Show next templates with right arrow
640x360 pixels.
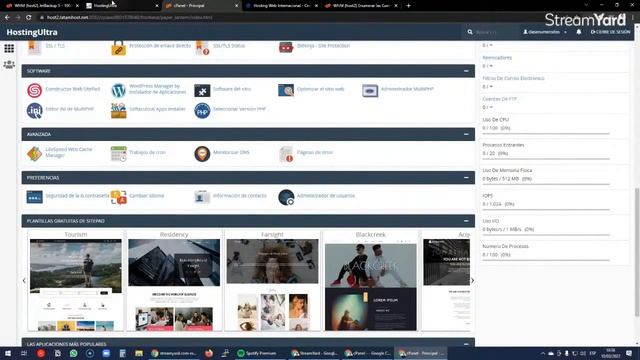pos(472,280)
